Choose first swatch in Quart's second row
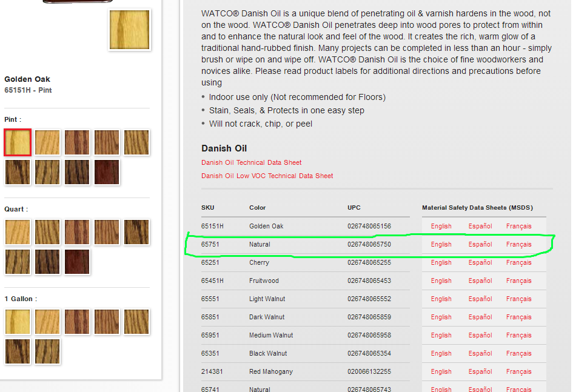 tap(18, 262)
